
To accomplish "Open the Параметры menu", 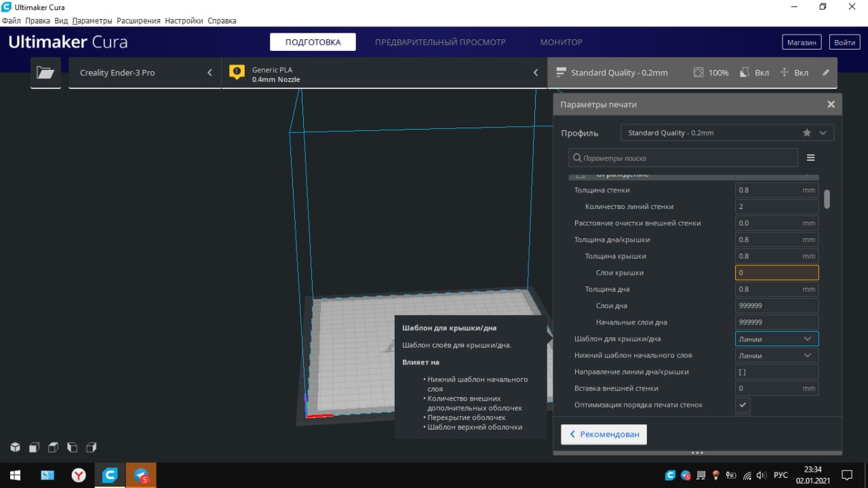I will [x=92, y=21].
